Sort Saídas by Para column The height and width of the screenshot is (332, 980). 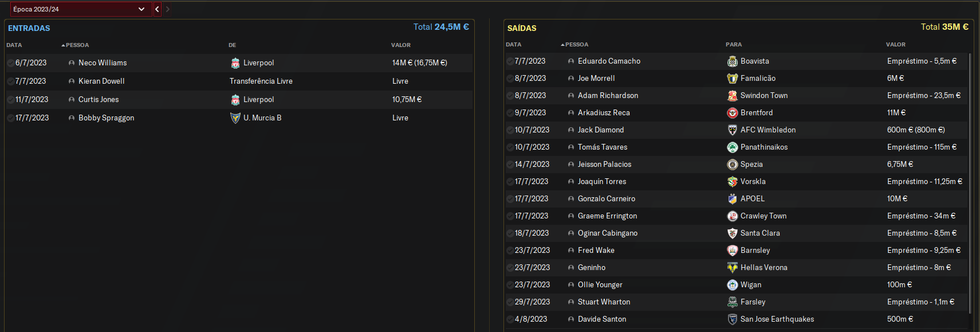coord(734,44)
